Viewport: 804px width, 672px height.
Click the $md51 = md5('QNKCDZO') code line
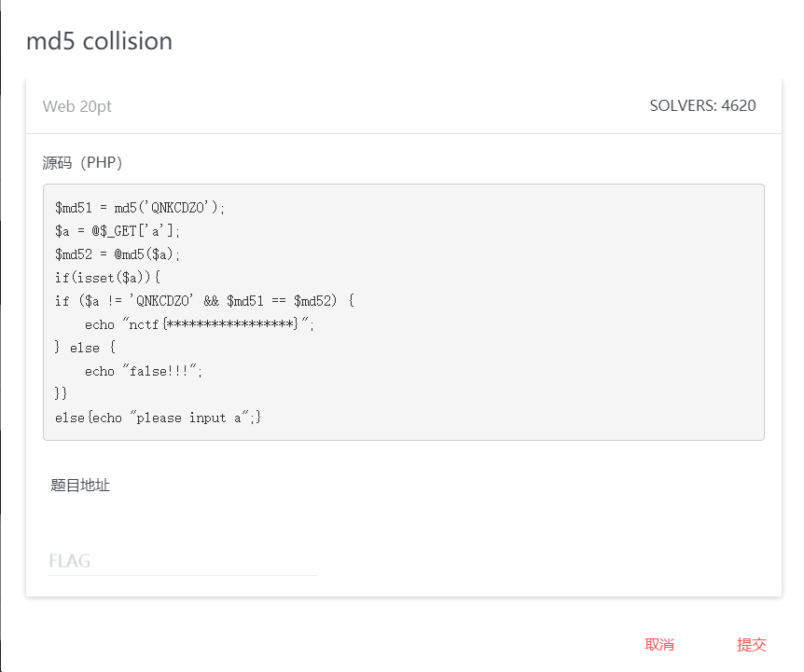tap(140, 208)
